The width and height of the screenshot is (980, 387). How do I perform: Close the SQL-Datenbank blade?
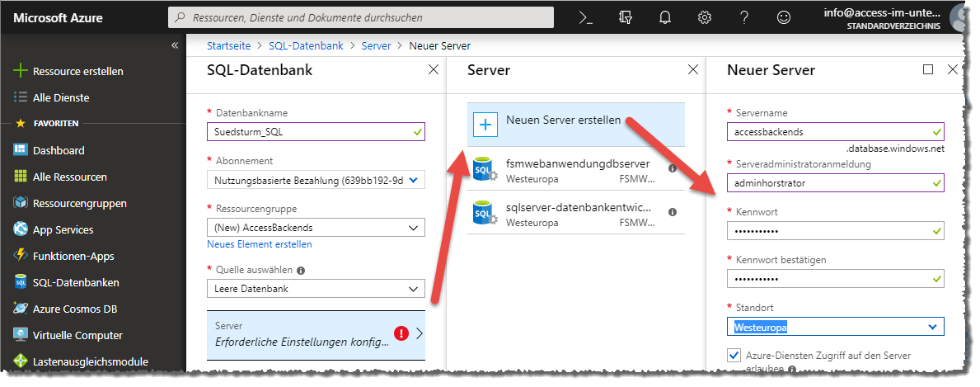[433, 70]
